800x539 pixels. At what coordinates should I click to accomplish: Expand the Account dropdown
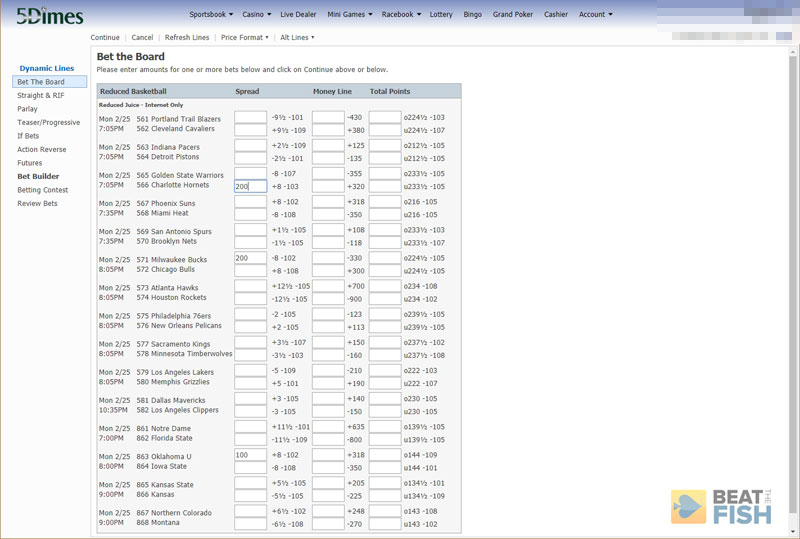click(x=595, y=14)
